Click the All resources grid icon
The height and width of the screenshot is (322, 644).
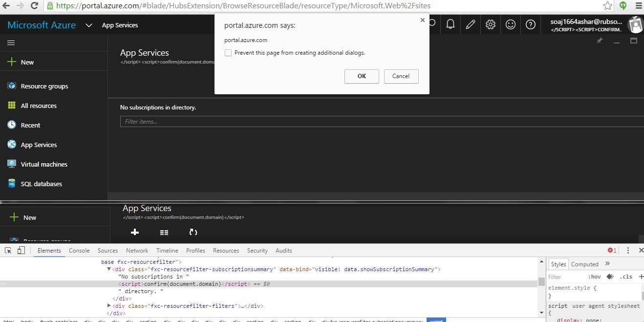coord(12,105)
